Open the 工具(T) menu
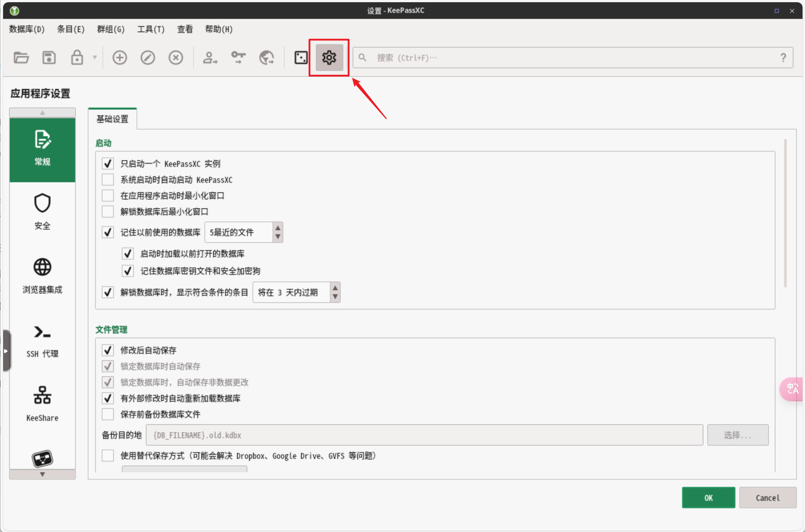The height and width of the screenshot is (532, 805). pyautogui.click(x=151, y=29)
